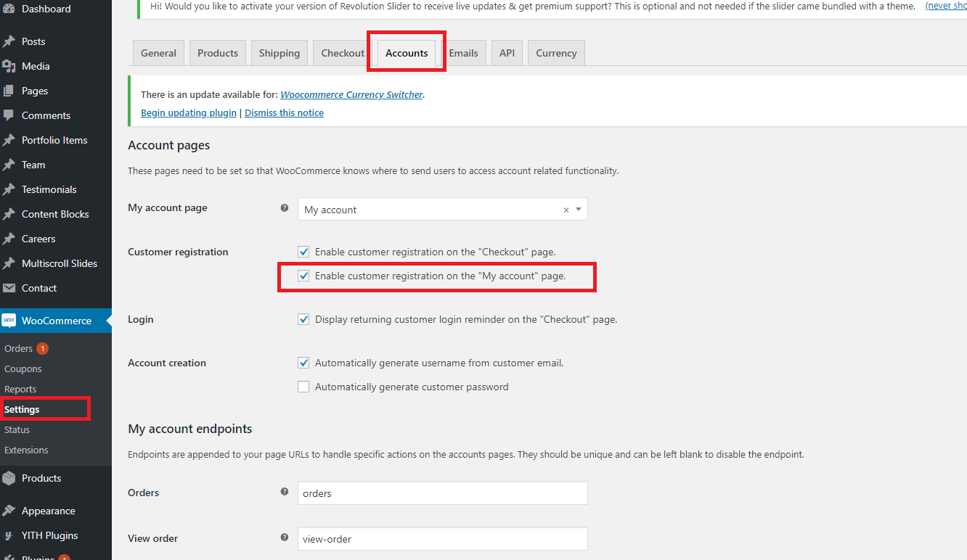Open Extensions in WooCommerce submenu
The height and width of the screenshot is (560, 967).
(26, 450)
